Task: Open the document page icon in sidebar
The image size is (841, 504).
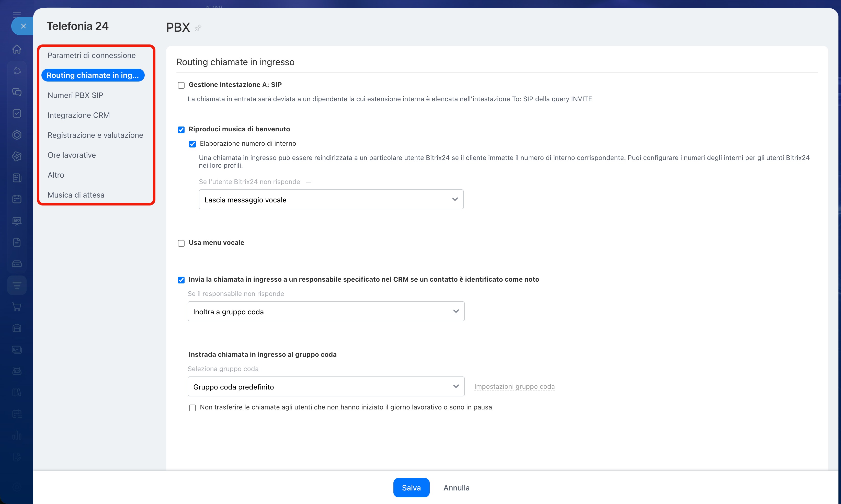Action: point(17,242)
